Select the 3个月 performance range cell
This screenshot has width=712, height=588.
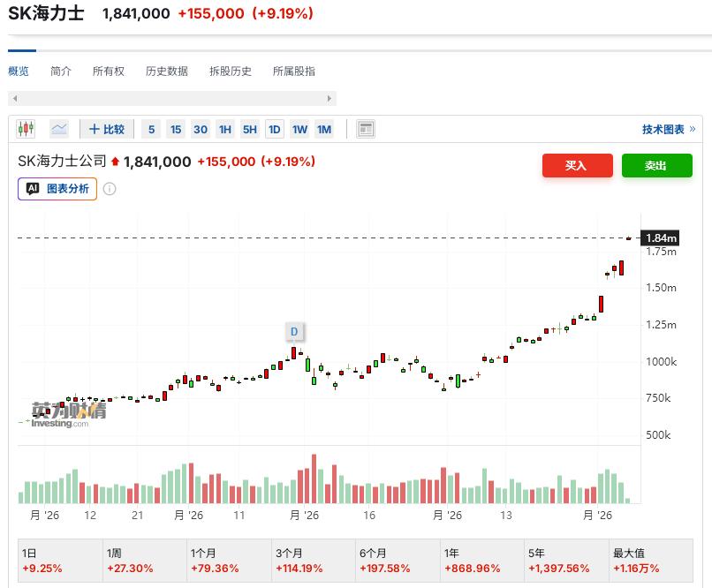pyautogui.click(x=314, y=561)
